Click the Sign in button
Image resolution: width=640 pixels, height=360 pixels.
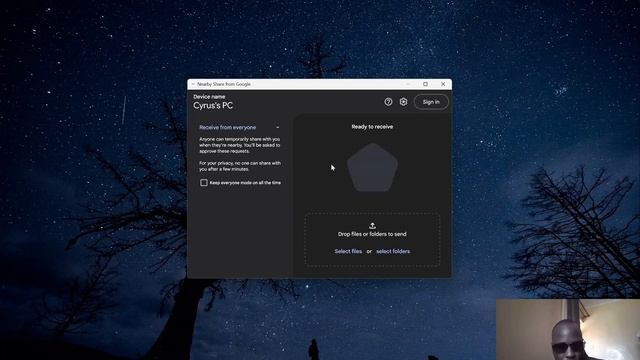pyautogui.click(x=431, y=102)
